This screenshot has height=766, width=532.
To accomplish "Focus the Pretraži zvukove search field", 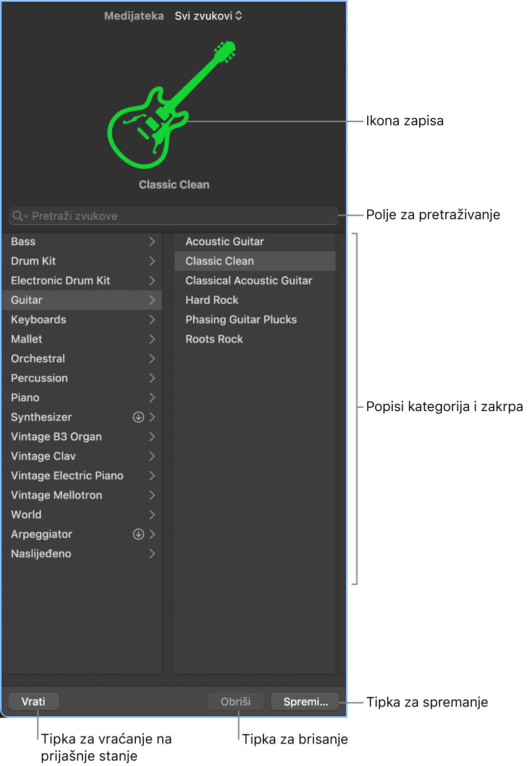I will [x=174, y=216].
